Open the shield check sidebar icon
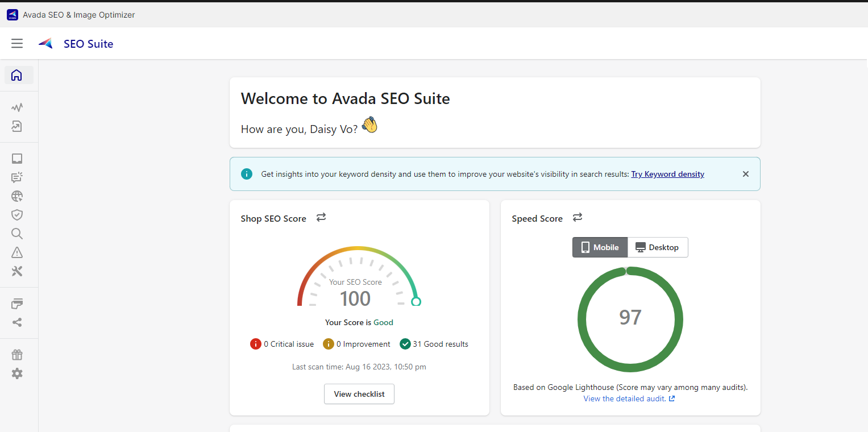 click(17, 215)
